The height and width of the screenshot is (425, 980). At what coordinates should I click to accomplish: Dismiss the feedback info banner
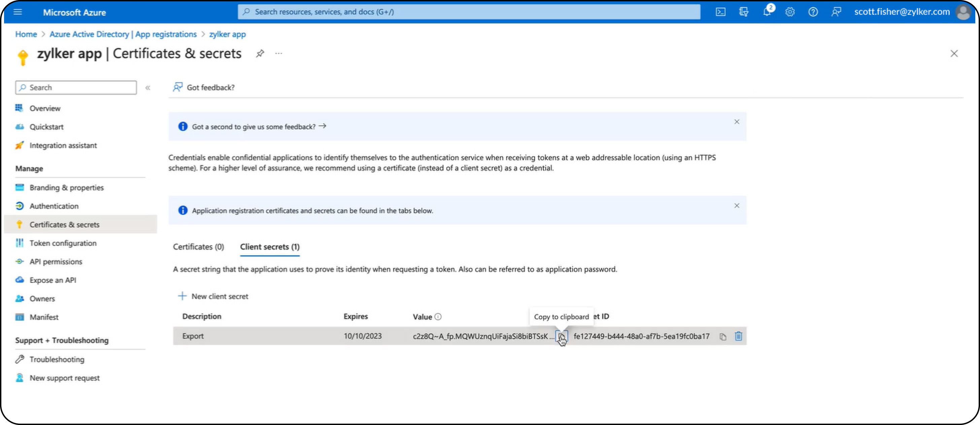point(737,122)
